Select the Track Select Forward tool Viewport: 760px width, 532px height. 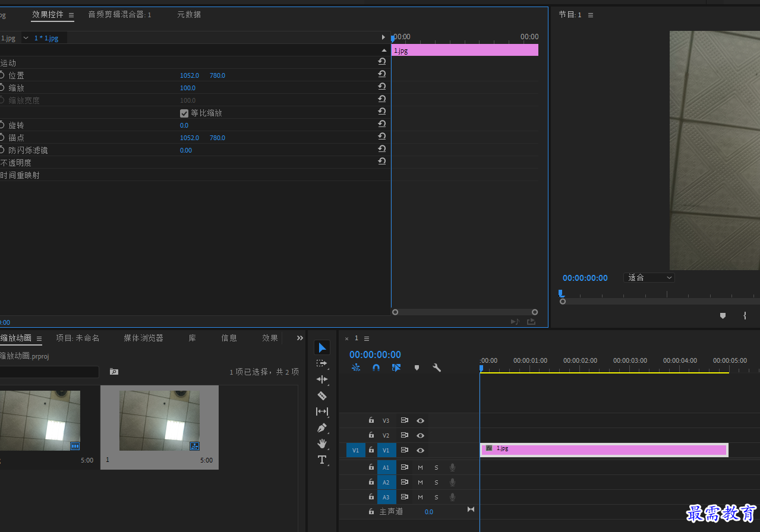[322, 363]
